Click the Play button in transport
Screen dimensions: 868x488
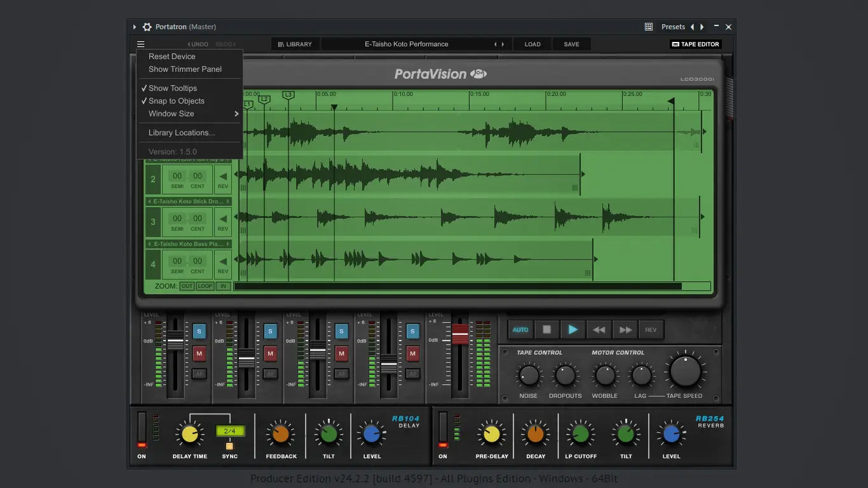[x=573, y=330]
